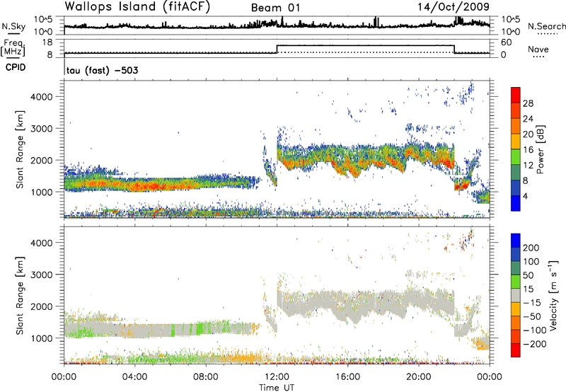This screenshot has height=392, width=566.
Task: Click the '28' tick on Power colorbar
Action: click(x=528, y=103)
